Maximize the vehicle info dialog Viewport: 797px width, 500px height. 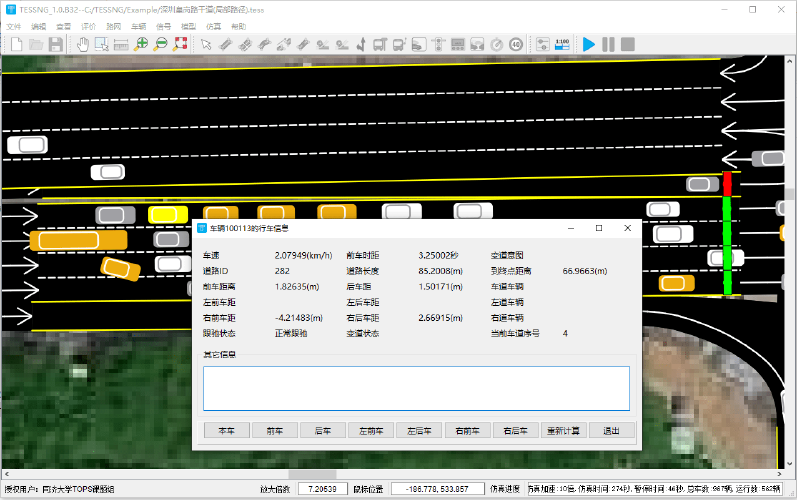(599, 228)
